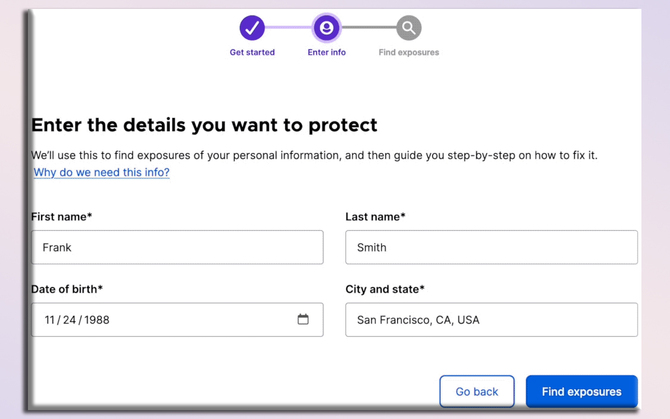Click the 'Enter info' step label
This screenshot has height=419, width=670.
[x=326, y=52]
